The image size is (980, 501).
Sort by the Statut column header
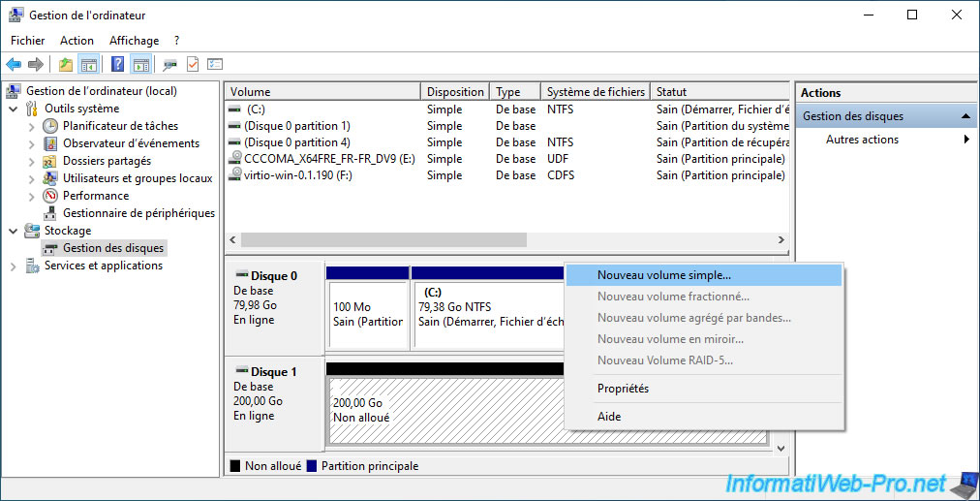(x=720, y=92)
